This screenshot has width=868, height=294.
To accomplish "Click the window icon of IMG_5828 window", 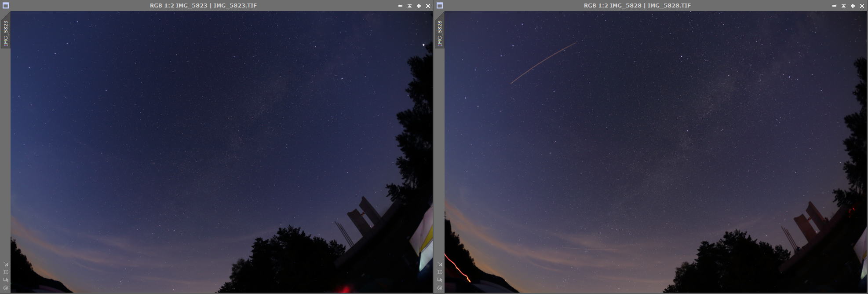I will 440,6.
